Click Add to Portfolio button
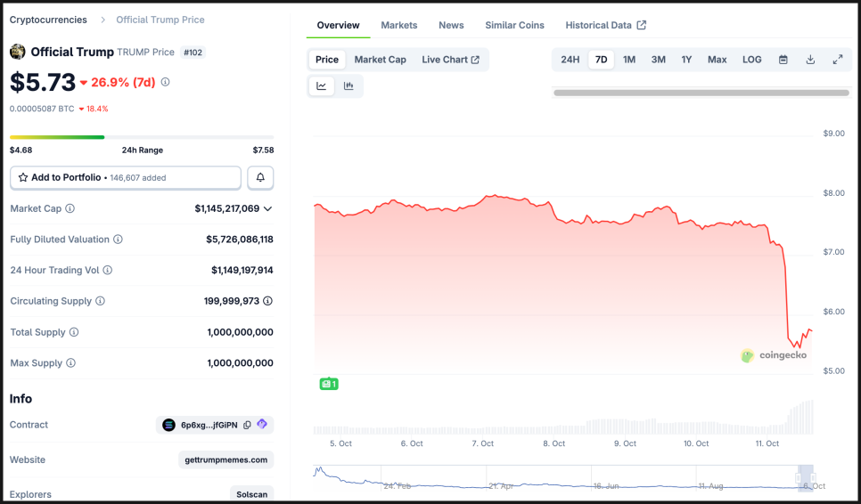861x504 pixels. click(x=126, y=178)
